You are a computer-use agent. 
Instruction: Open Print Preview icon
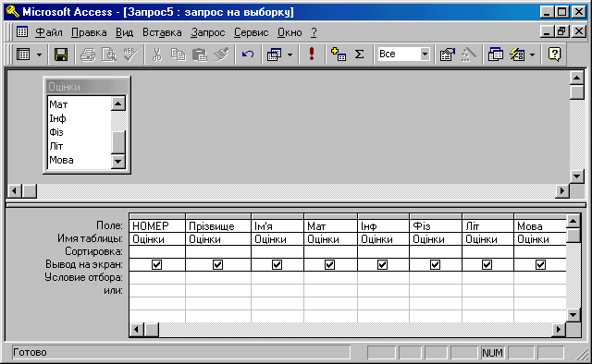click(109, 55)
